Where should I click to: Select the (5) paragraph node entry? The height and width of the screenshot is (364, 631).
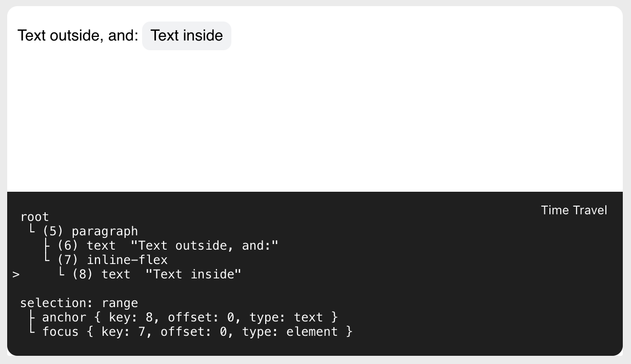tap(90, 231)
